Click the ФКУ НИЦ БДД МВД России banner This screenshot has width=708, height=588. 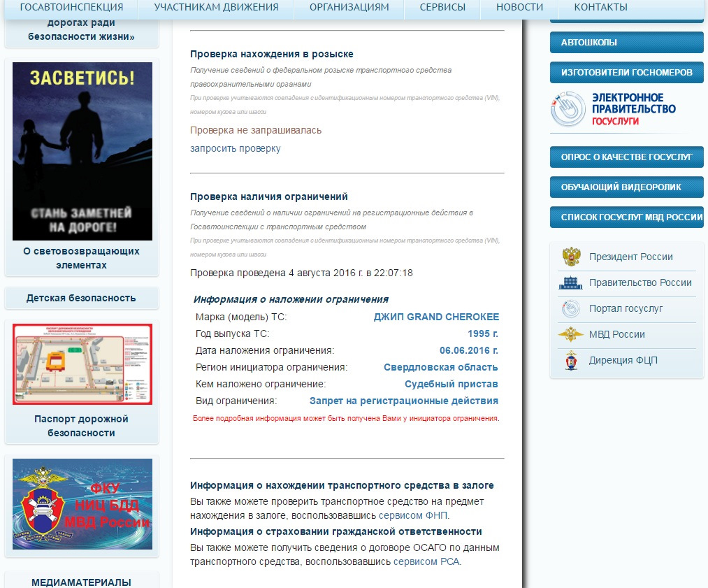pos(82,504)
